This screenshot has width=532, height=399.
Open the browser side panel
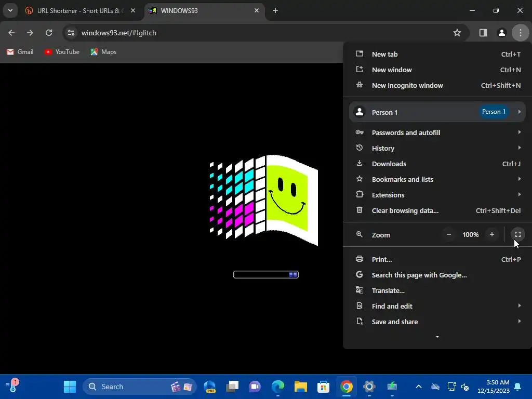coord(483,33)
